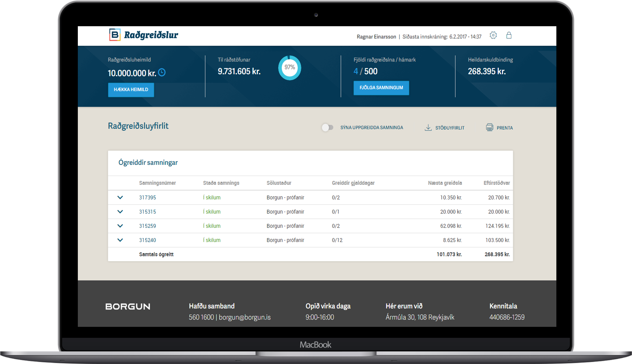The width and height of the screenshot is (632, 364).
Task: Click the Heildarskuldbinding 268.395 kr. amount
Action: click(x=487, y=71)
